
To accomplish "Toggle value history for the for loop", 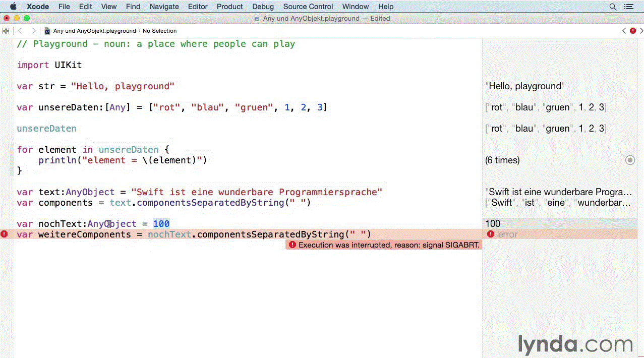I will tap(630, 160).
